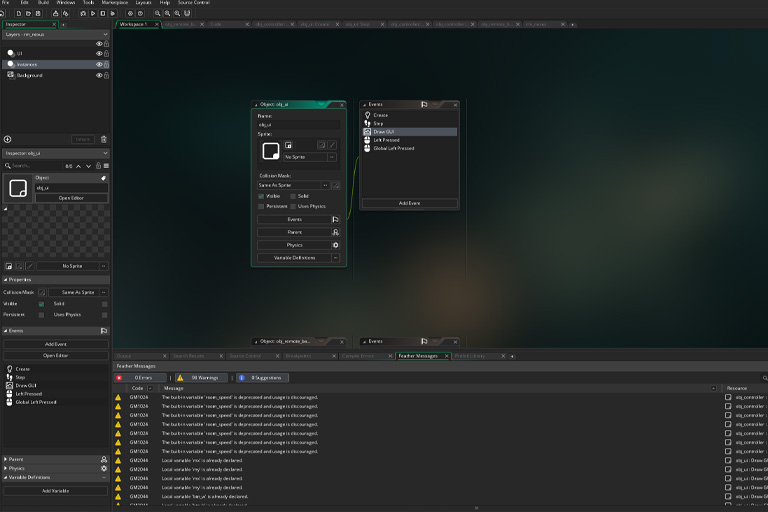Expand the Parent section in Inspector

pos(5,459)
